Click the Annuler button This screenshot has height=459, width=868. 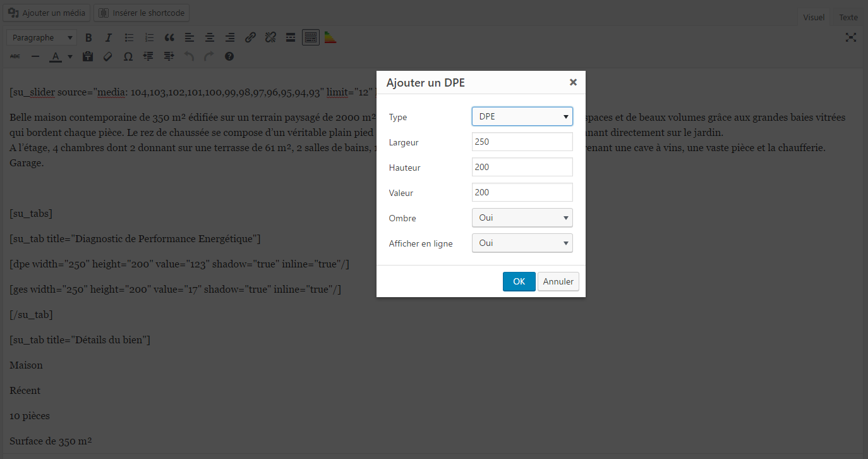[558, 281]
